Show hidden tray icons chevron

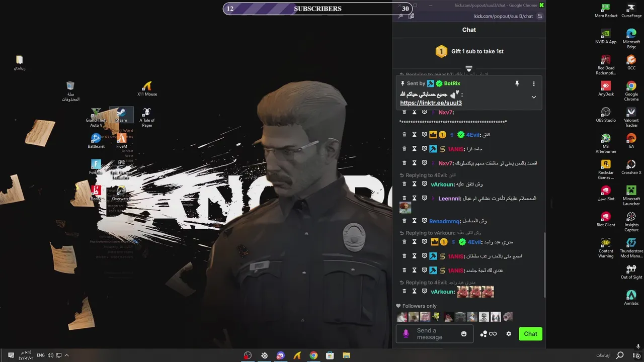pos(66,355)
